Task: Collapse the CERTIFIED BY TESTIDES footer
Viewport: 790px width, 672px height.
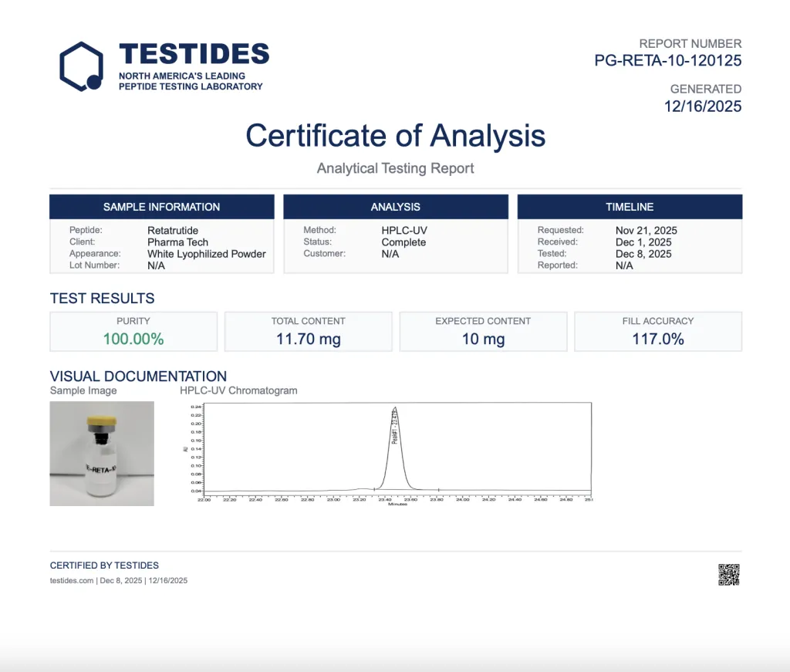Action: click(x=103, y=565)
